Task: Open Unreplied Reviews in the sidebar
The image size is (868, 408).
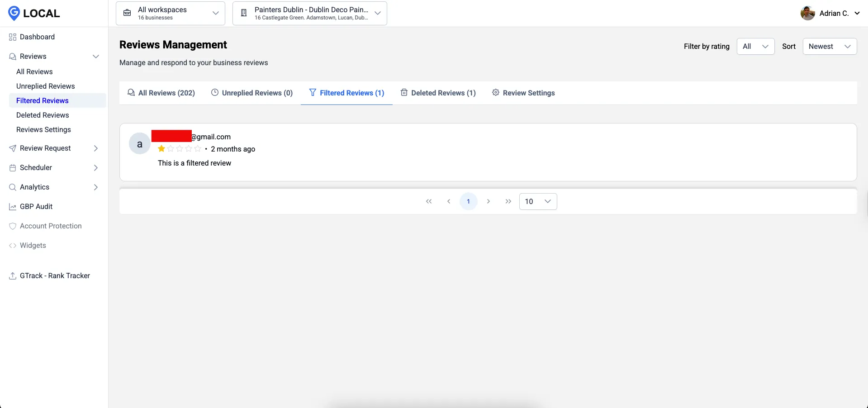Action: pyautogui.click(x=46, y=86)
